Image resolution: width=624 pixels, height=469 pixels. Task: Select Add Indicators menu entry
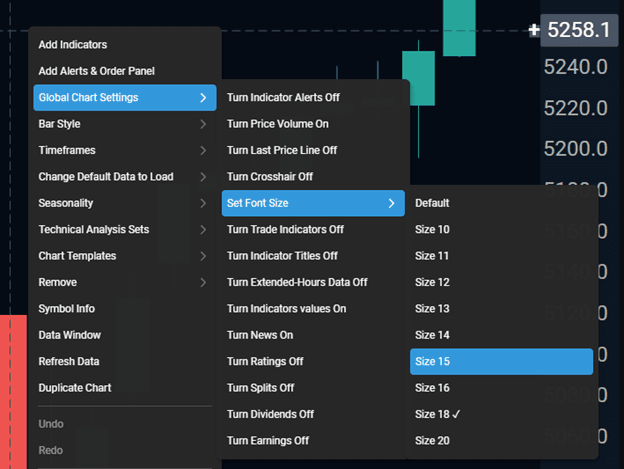[125, 45]
